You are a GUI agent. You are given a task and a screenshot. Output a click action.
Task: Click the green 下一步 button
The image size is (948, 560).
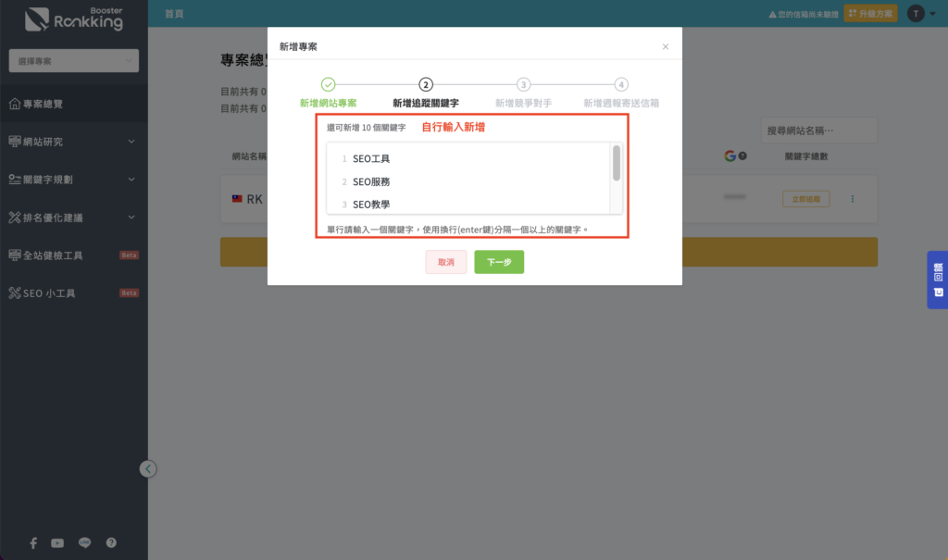[x=499, y=262]
